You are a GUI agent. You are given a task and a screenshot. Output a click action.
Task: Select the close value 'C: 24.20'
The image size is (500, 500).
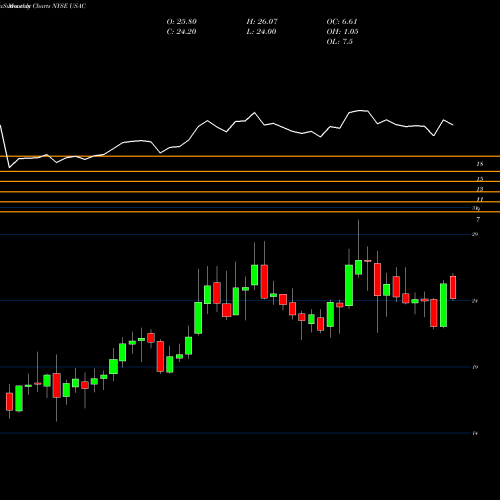[x=181, y=32]
